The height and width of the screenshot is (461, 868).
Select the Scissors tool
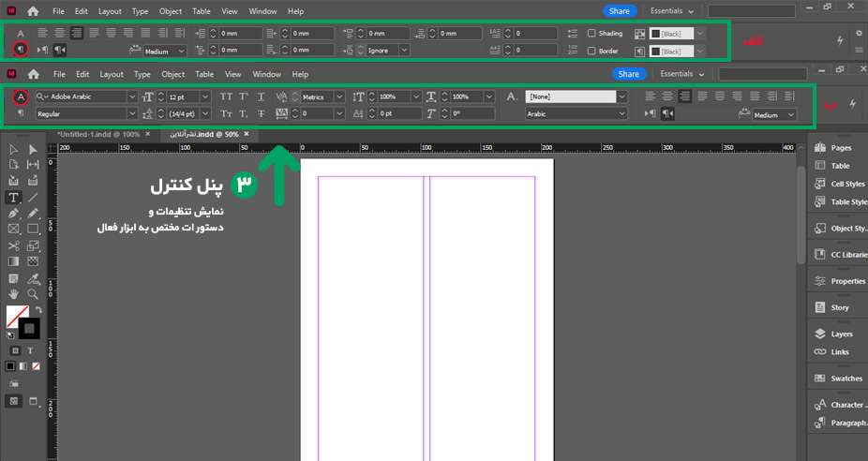tap(14, 245)
